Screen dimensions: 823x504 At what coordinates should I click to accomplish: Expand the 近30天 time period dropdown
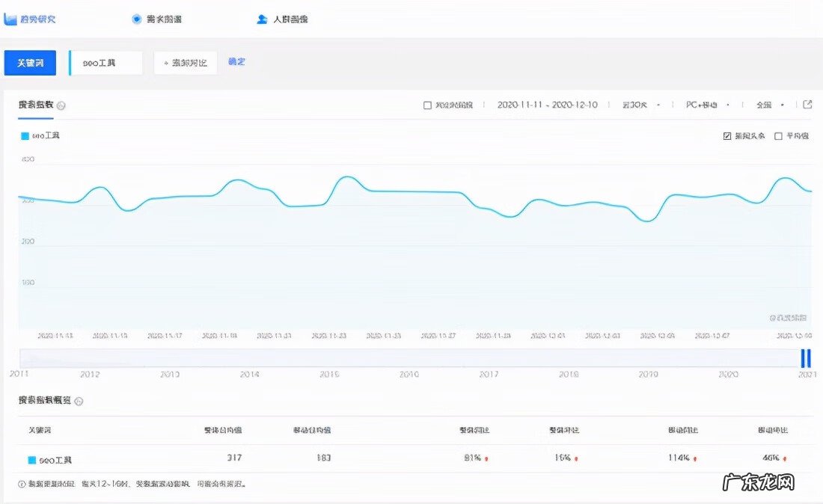point(641,105)
